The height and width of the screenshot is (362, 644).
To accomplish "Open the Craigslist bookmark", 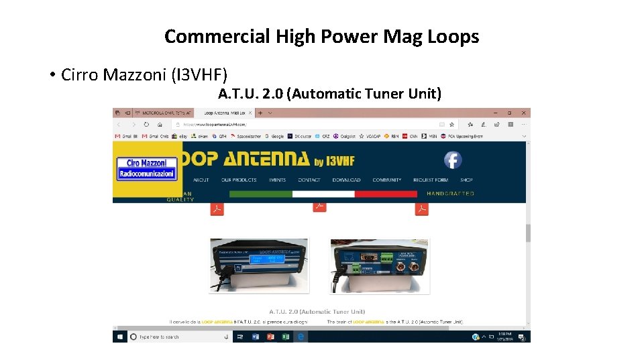I will (x=344, y=136).
